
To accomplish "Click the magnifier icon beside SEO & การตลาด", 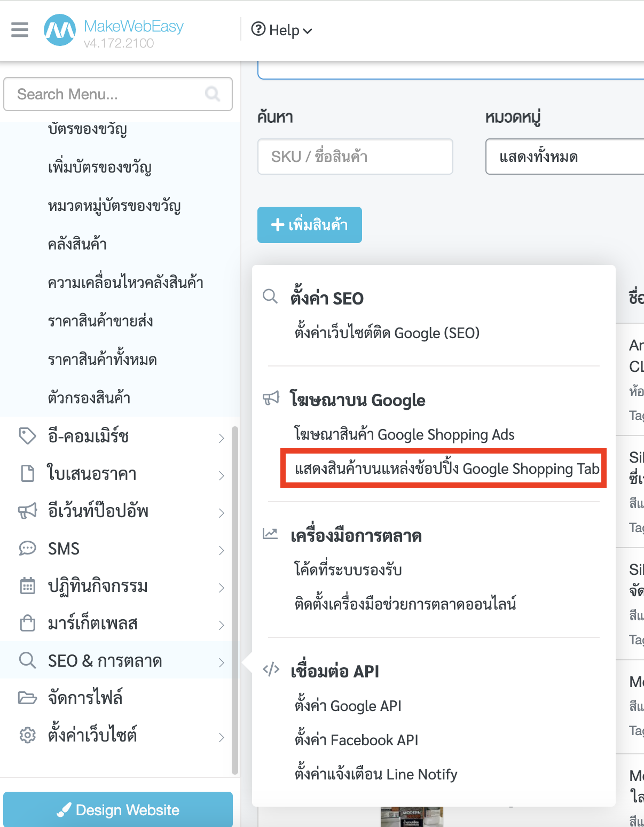I will tap(27, 660).
